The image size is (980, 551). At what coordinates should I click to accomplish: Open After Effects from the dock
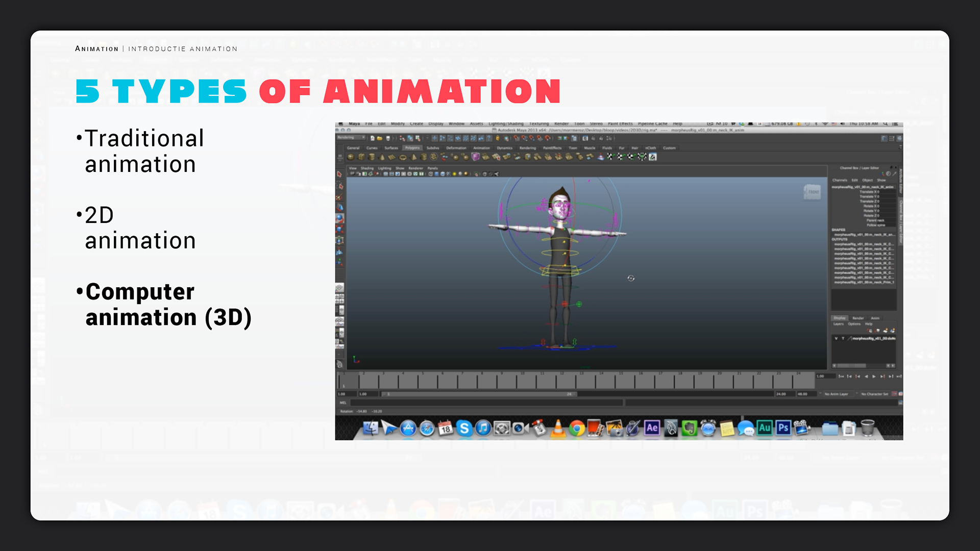[x=652, y=428]
